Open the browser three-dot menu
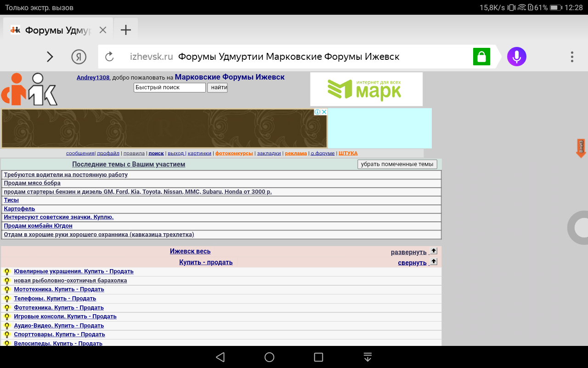This screenshot has width=588, height=368. click(572, 57)
